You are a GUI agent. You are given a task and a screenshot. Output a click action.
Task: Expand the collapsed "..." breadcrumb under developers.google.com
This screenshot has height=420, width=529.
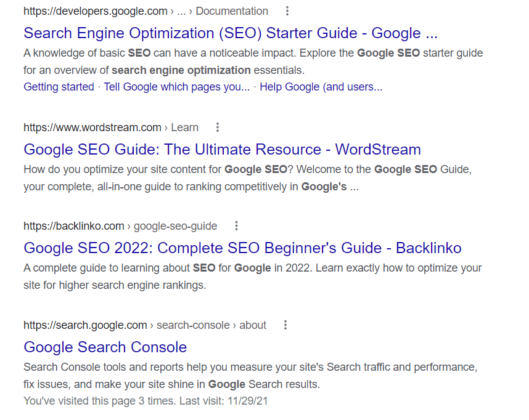point(182,10)
